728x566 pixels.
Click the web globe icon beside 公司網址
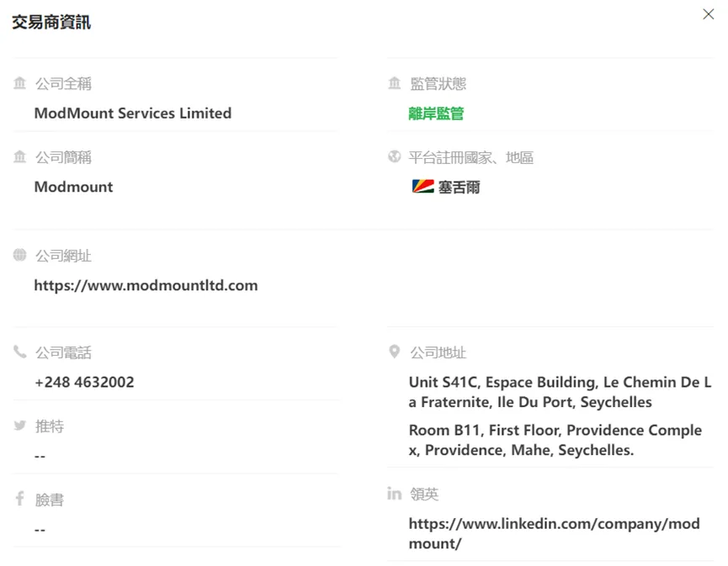click(20, 255)
